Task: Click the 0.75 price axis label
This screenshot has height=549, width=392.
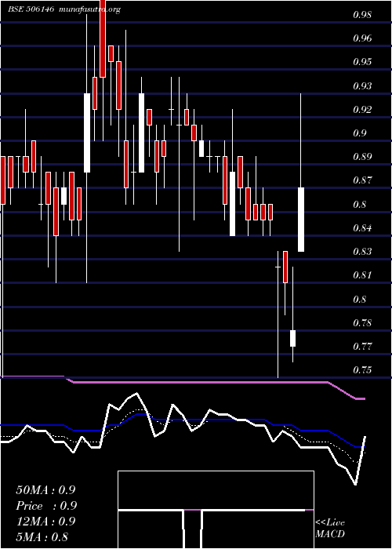Action: click(361, 370)
